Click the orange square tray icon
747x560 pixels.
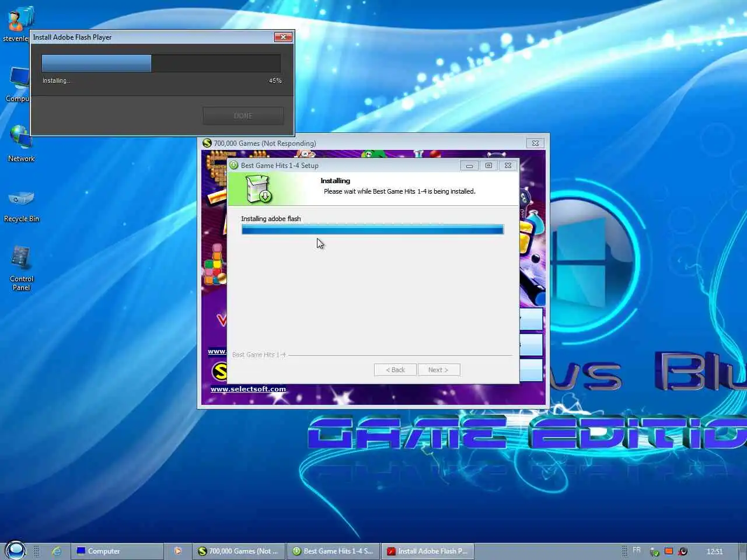(x=669, y=551)
